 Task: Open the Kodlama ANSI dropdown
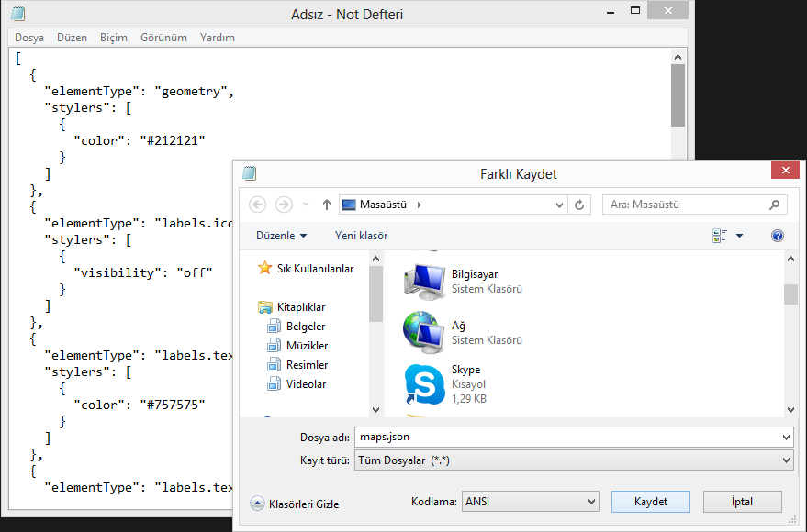point(530,502)
